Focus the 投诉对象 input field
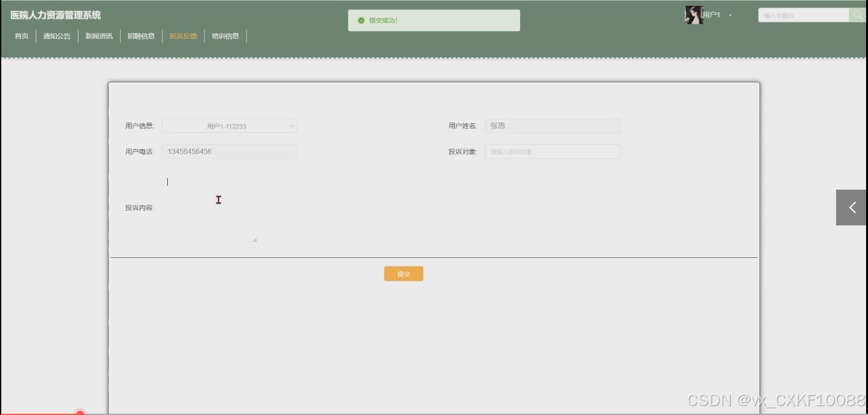The image size is (868, 415). click(x=553, y=151)
